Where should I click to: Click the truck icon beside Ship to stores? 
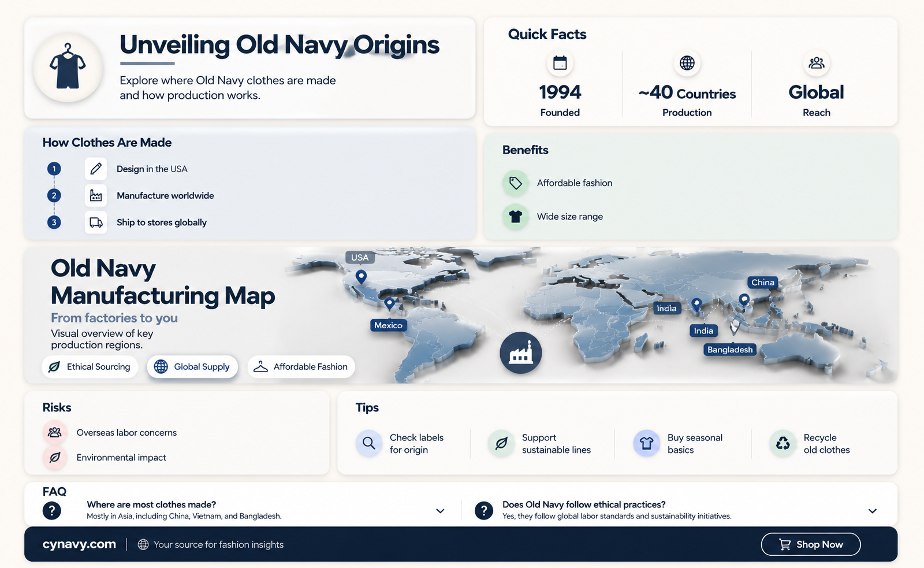point(96,222)
